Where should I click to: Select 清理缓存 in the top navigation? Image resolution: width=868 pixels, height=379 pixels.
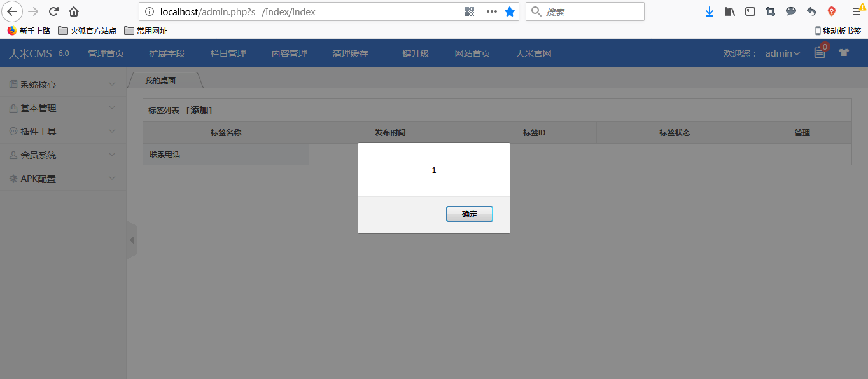coord(351,53)
